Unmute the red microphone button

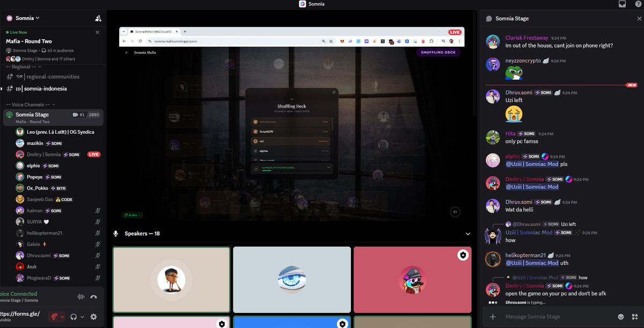[x=54, y=317]
